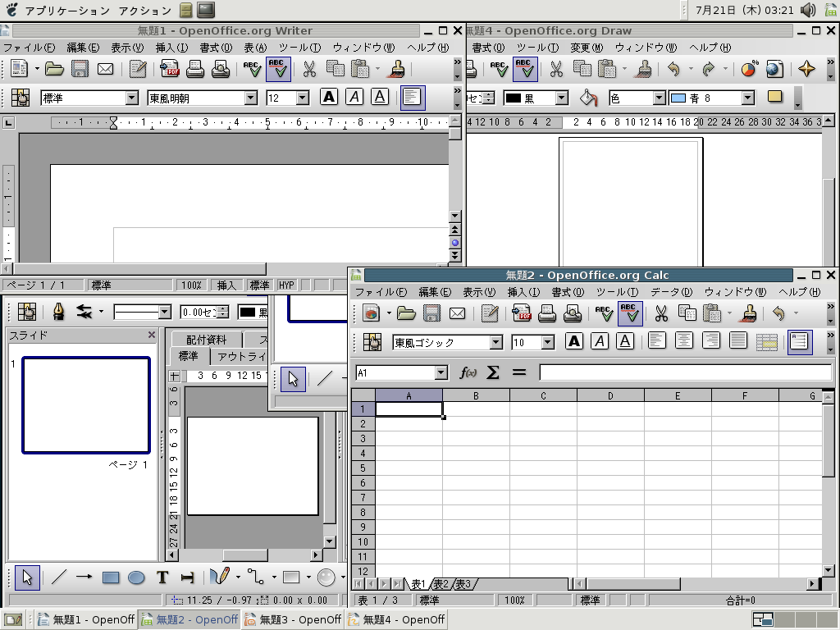Toggle bold in Calc formatting bar
Image resolution: width=840 pixels, height=630 pixels.
coord(573,341)
